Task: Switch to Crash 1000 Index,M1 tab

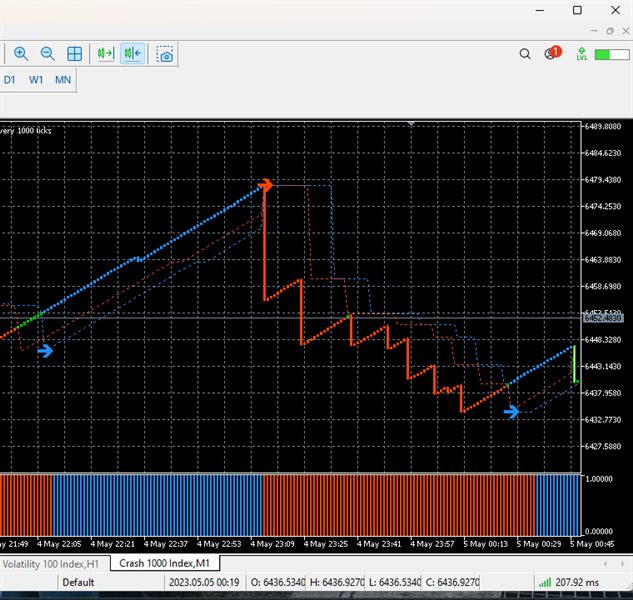Action: (x=165, y=563)
